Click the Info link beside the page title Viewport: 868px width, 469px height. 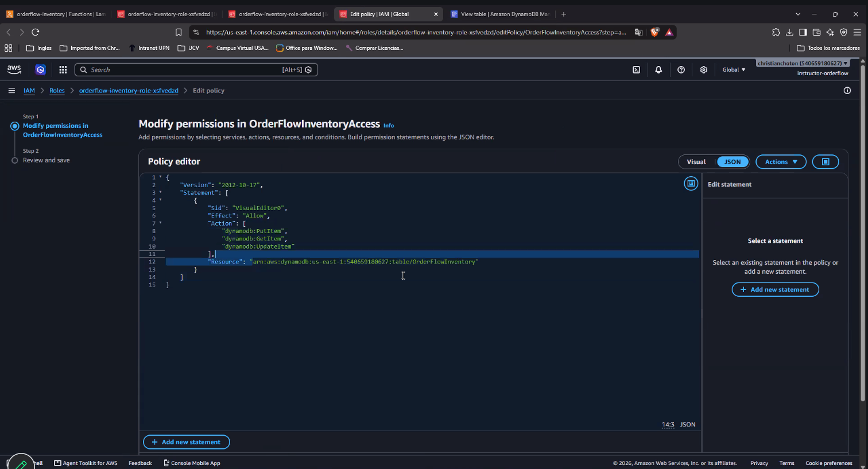(x=389, y=126)
